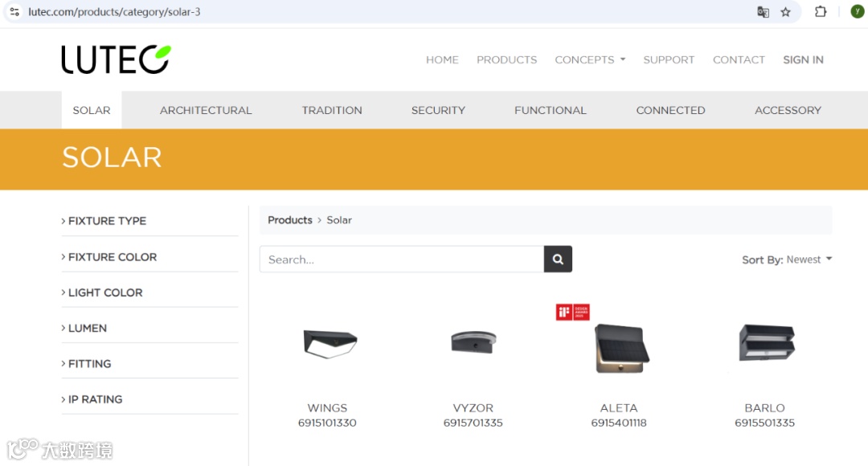Viewport: 868px width, 466px height.
Task: Click product code 6915701335
Action: [x=473, y=423]
